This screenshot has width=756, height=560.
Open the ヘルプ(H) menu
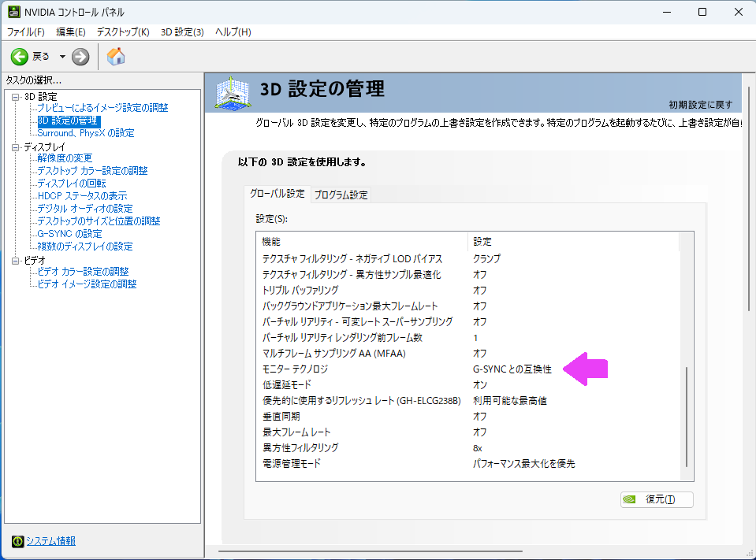(233, 32)
